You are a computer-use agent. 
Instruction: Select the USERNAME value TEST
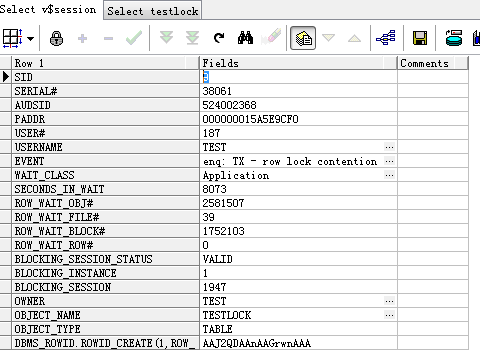tap(215, 147)
